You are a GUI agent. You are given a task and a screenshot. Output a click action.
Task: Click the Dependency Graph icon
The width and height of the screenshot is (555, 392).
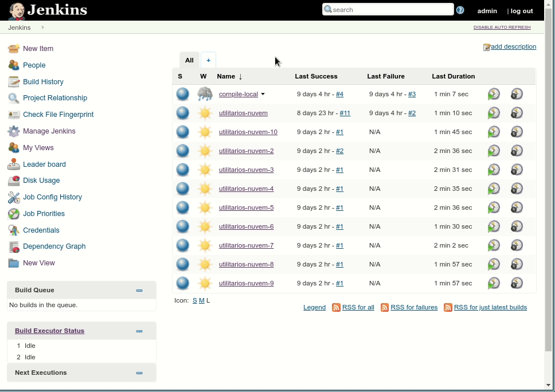click(13, 246)
